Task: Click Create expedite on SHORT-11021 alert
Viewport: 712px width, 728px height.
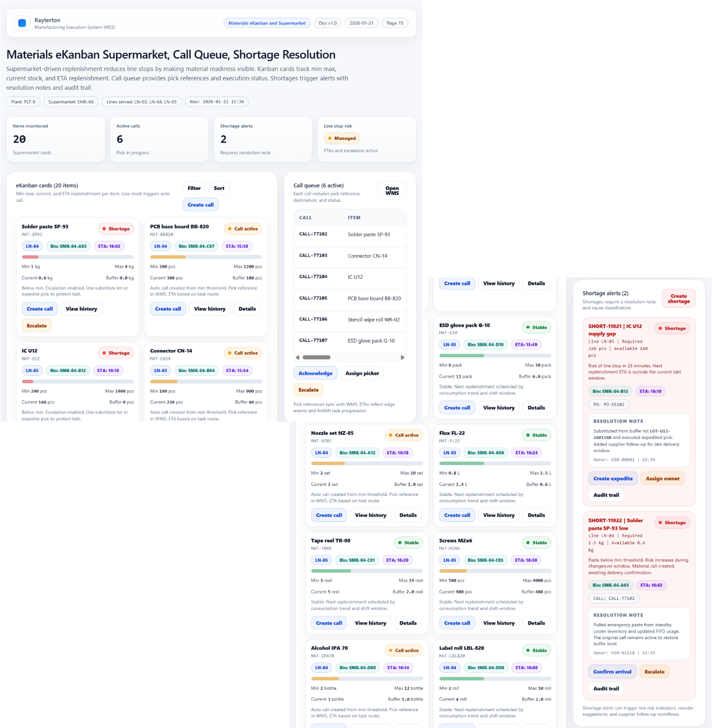Action: tap(613, 479)
